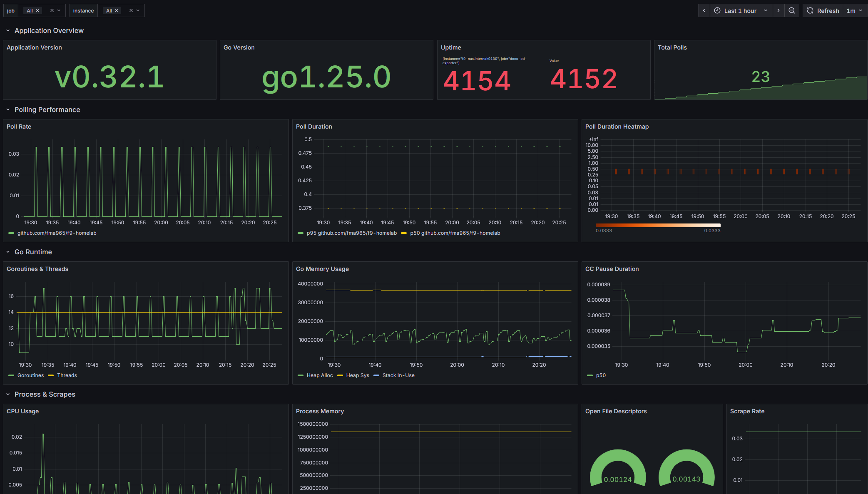Image resolution: width=868 pixels, height=494 pixels.
Task: Expand the instance variable dropdown arrow
Action: coord(138,11)
